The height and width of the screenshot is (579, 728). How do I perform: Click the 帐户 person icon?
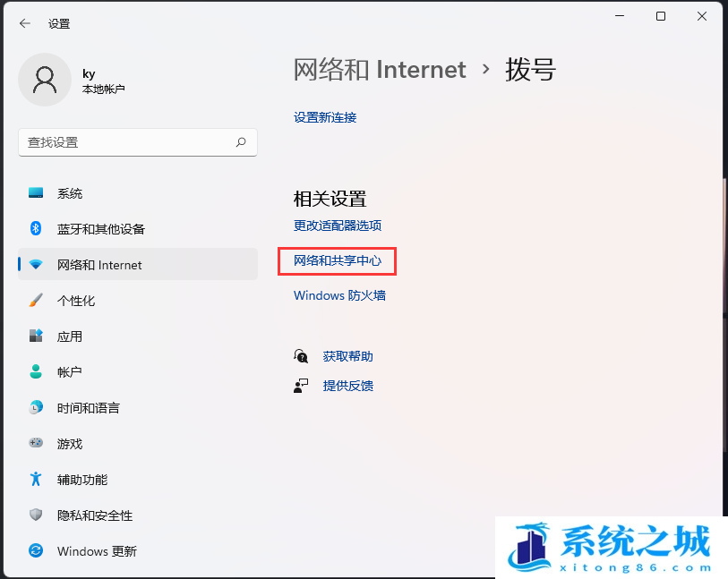[x=36, y=371]
